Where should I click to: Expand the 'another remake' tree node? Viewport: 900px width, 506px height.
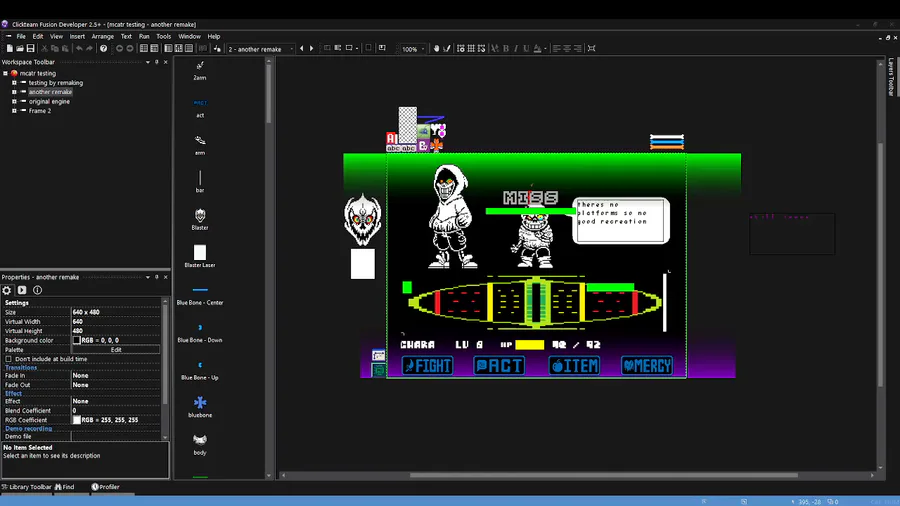tap(14, 92)
